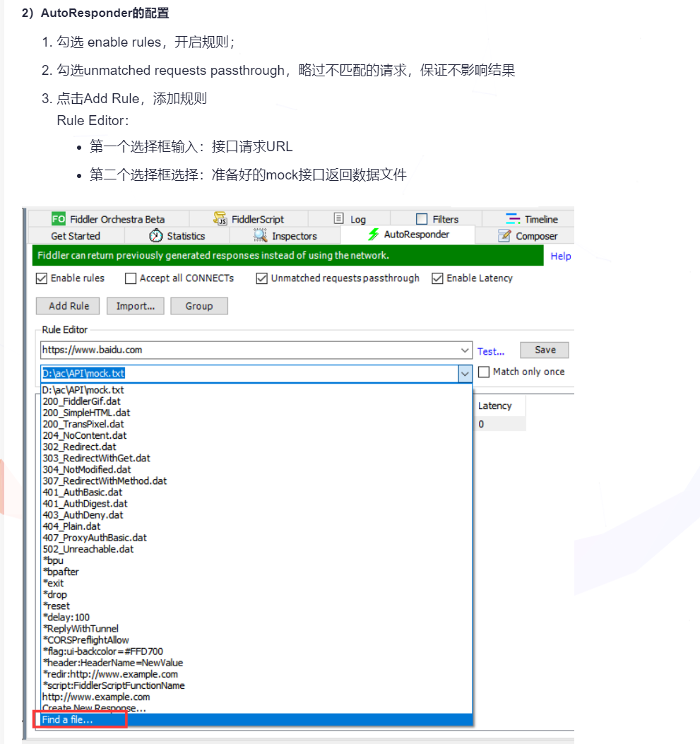Click the Import... button
Viewport: 700px width, 744px height.
tap(136, 306)
